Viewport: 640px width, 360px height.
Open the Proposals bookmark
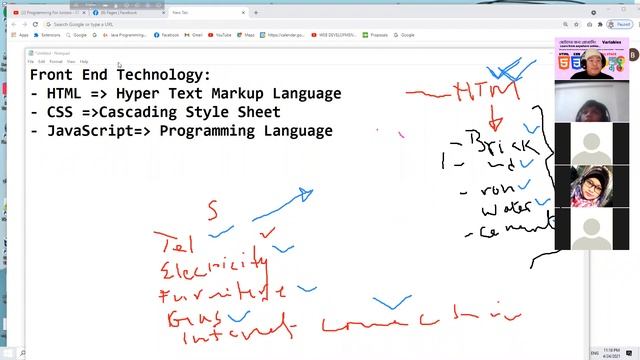375,35
